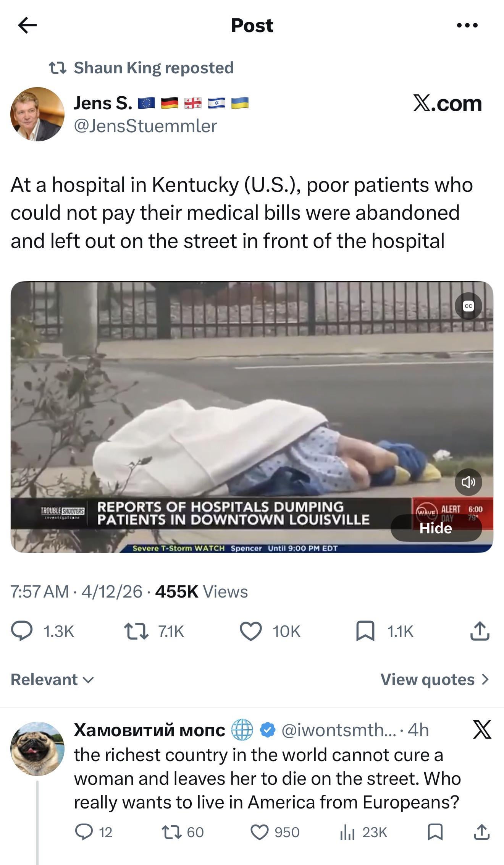Open the three-dot post options menu
This screenshot has height=865, width=504.
pyautogui.click(x=467, y=26)
